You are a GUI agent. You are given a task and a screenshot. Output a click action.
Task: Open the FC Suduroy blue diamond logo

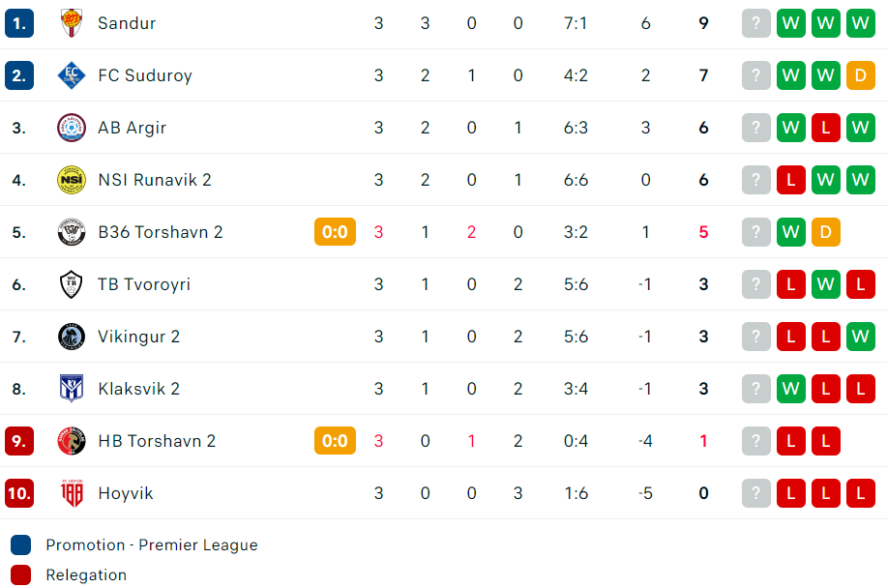(72, 75)
